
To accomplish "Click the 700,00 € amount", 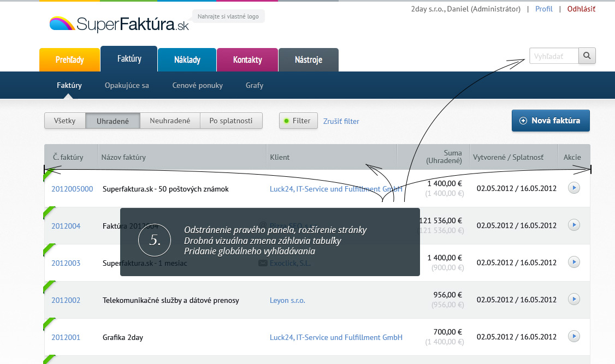I will point(447,332).
